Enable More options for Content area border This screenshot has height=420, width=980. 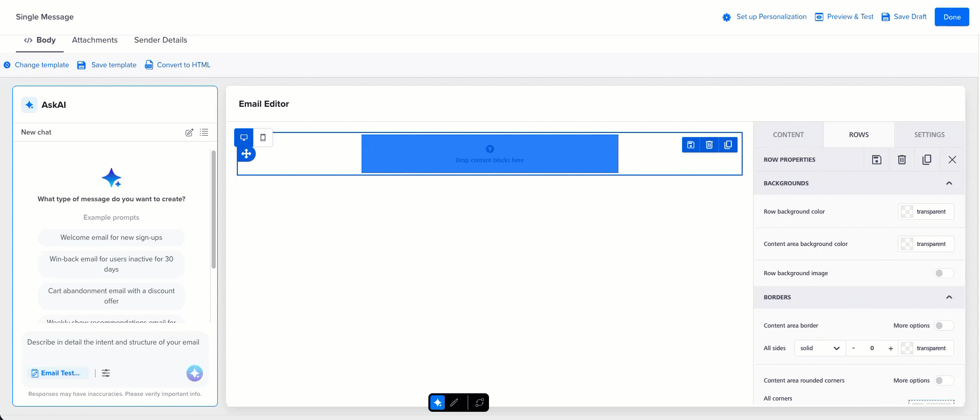[x=944, y=326]
